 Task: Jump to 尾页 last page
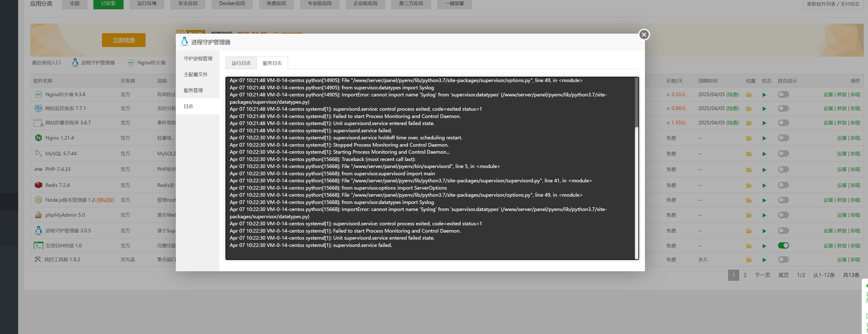point(783,275)
